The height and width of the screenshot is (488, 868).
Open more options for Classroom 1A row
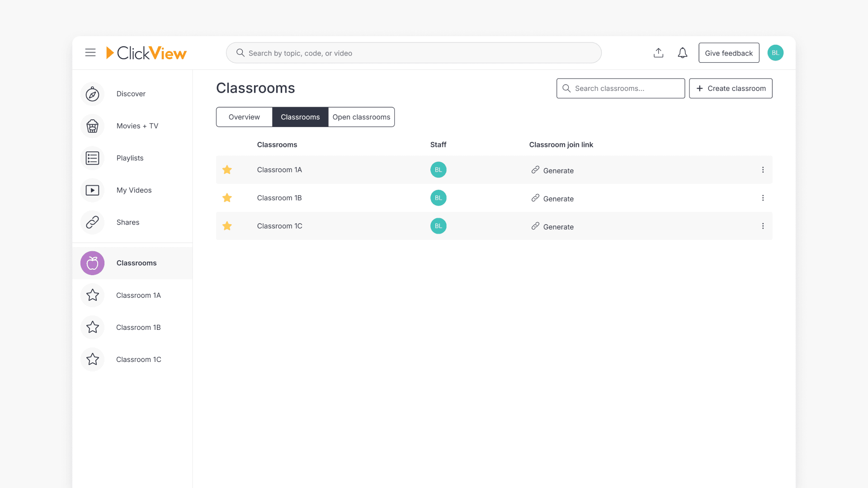click(x=763, y=170)
